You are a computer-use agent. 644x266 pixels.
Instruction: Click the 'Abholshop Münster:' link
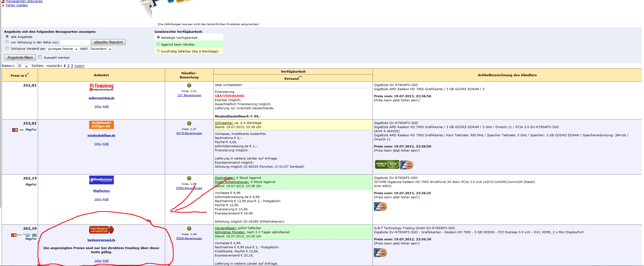click(x=230, y=232)
